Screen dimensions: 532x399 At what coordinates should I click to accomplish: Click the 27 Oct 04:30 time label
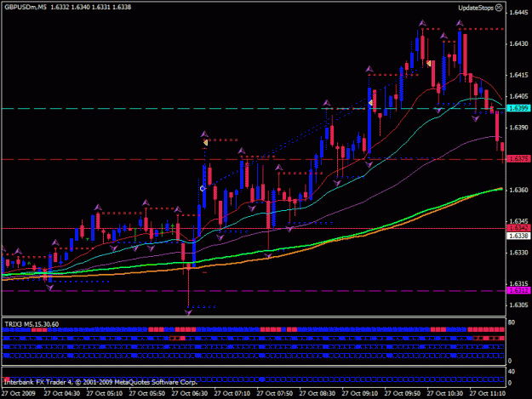[62, 393]
